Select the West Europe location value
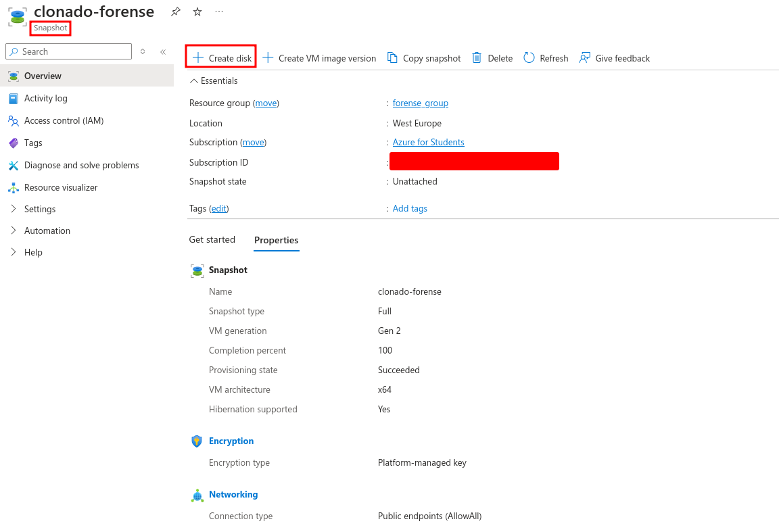 (x=417, y=123)
